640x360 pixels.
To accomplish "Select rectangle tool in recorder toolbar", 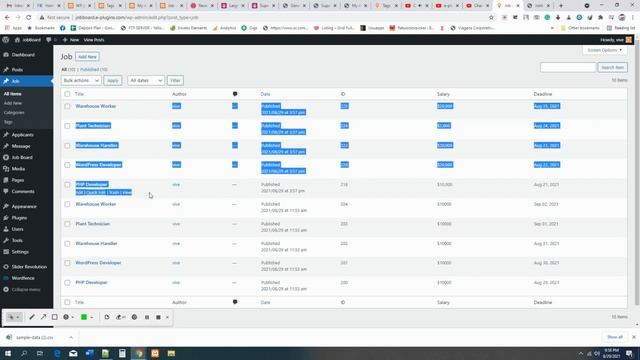I will point(54,317).
